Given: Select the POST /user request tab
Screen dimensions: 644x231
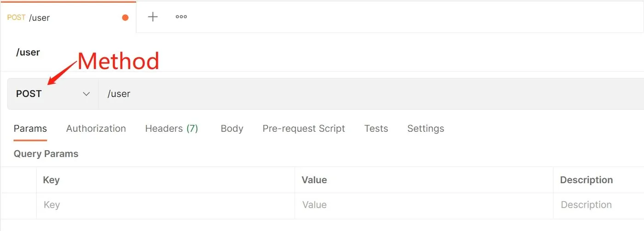Looking at the screenshot, I should click(x=60, y=18).
